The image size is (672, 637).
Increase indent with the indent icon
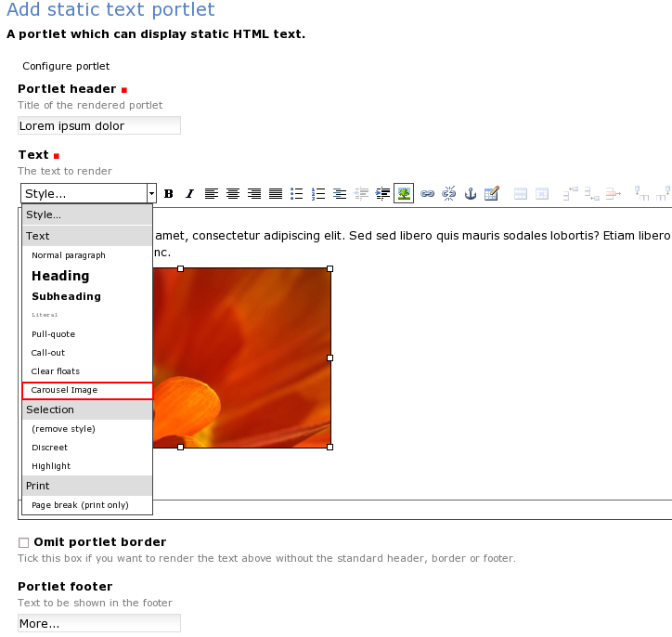point(382,194)
